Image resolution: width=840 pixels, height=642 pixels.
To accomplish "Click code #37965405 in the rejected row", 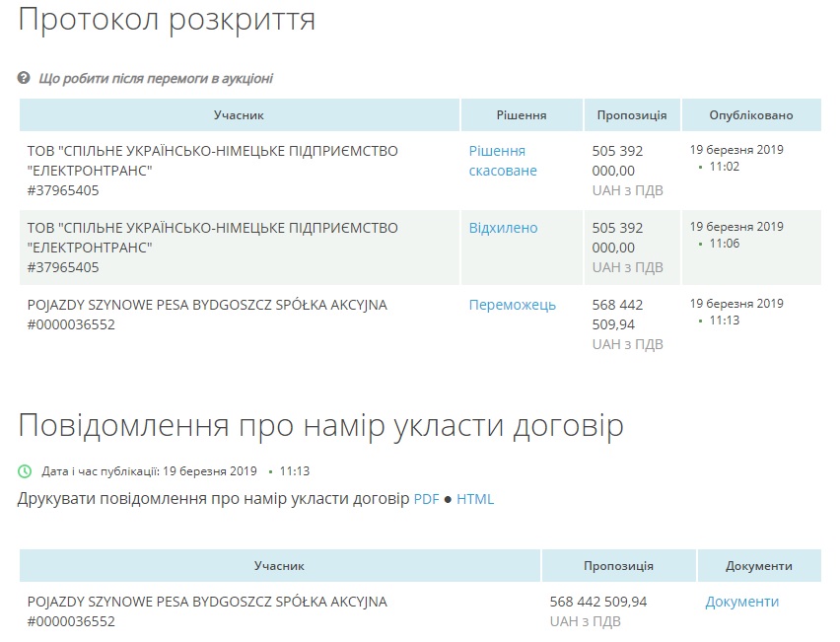I will point(63,267).
